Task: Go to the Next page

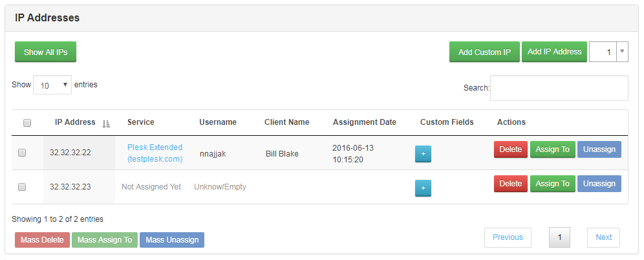Action: (604, 237)
